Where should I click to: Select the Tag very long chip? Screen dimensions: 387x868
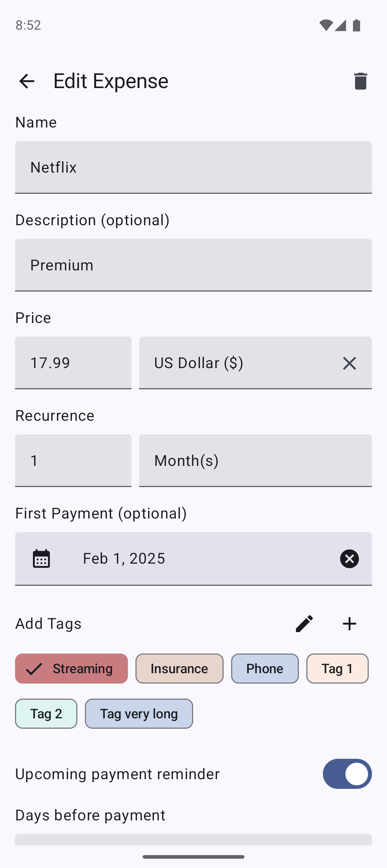coord(139,714)
